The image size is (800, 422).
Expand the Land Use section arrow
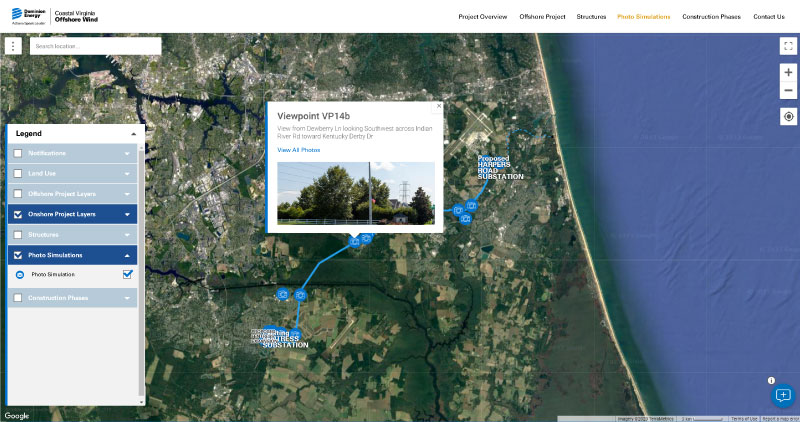pyautogui.click(x=127, y=173)
